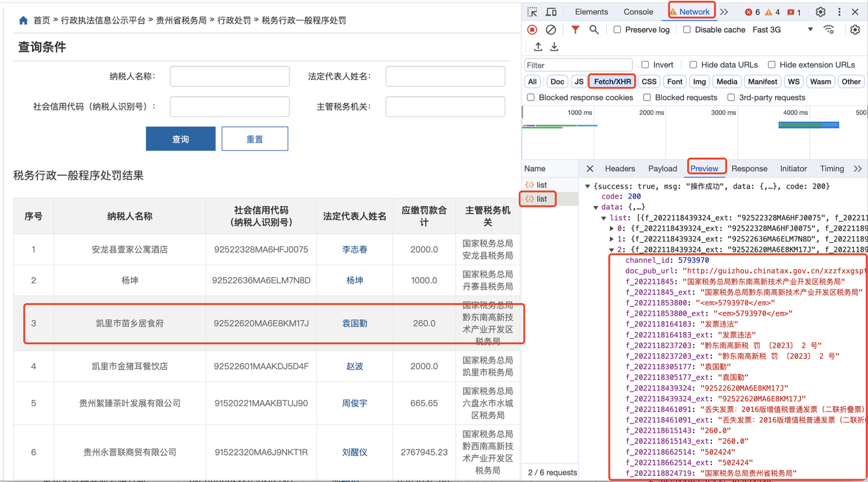Open the DevTools three-dot menu
The height and width of the screenshot is (482, 868).
[839, 12]
